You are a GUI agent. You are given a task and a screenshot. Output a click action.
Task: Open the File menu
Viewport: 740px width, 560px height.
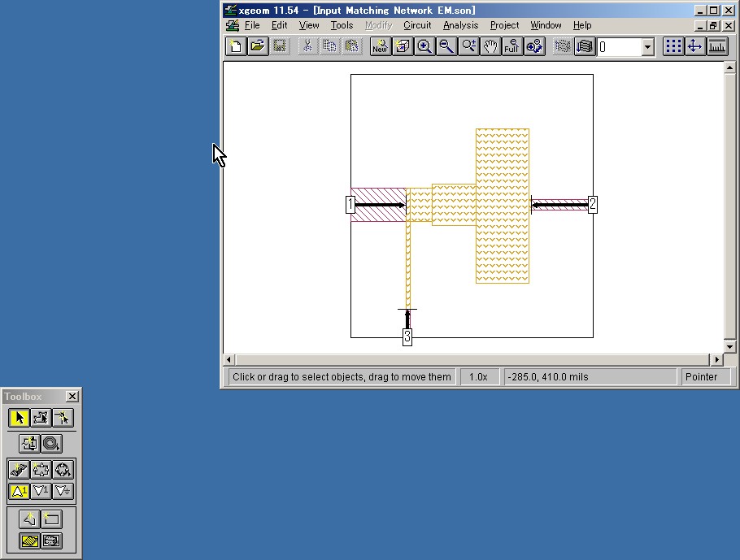(x=252, y=25)
